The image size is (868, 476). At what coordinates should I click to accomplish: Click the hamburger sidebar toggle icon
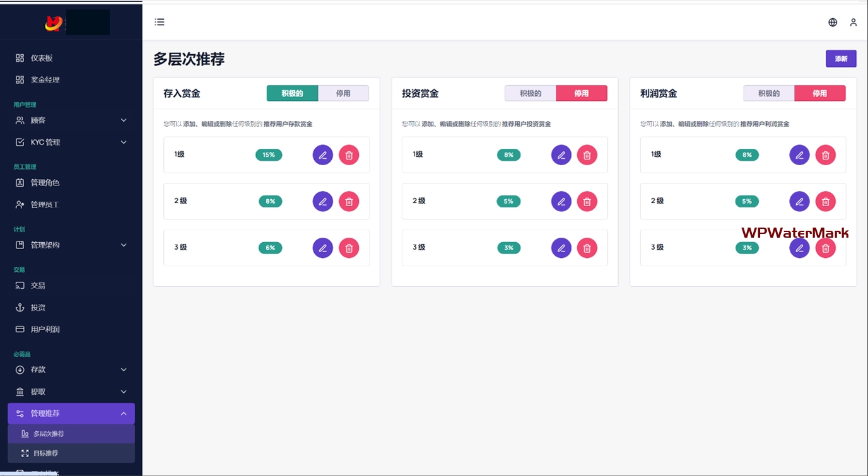[x=160, y=22]
